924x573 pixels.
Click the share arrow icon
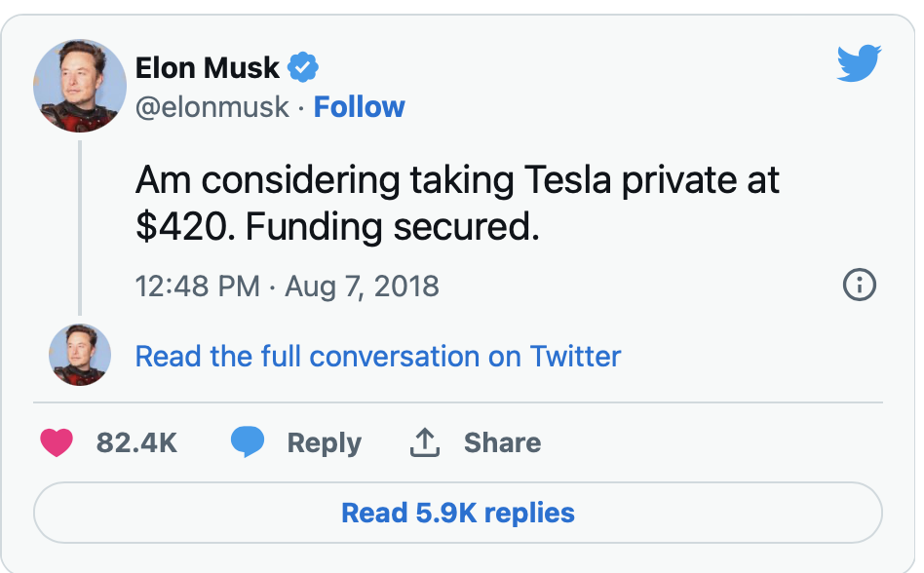pos(424,442)
